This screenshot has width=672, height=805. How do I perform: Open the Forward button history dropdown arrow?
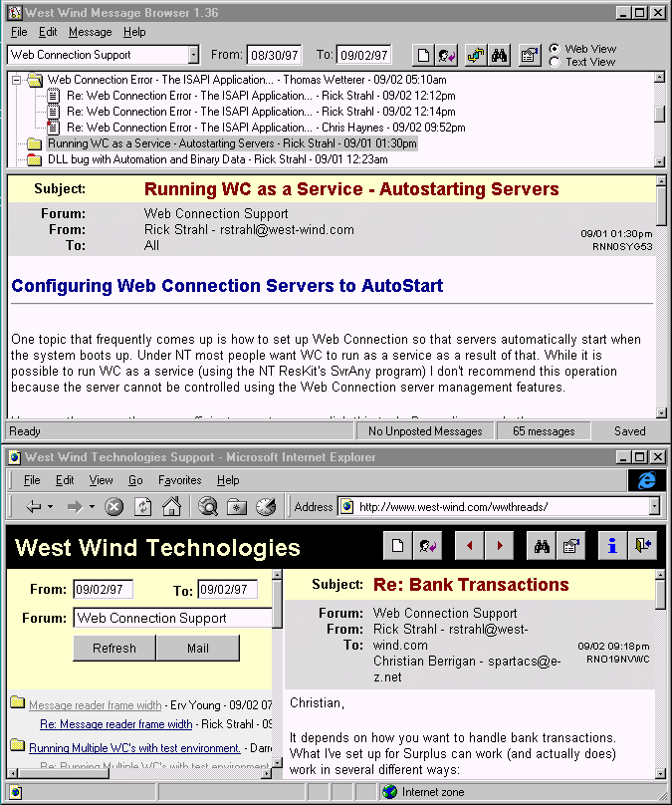click(92, 507)
